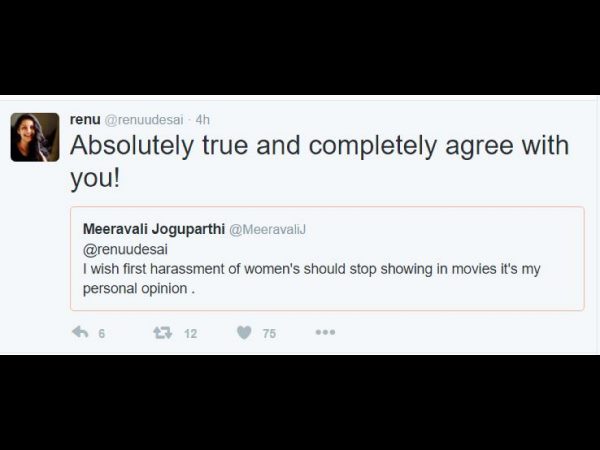The image size is (600, 450).
Task: Open Meeravali Joguparthi's profile name
Action: tap(154, 229)
